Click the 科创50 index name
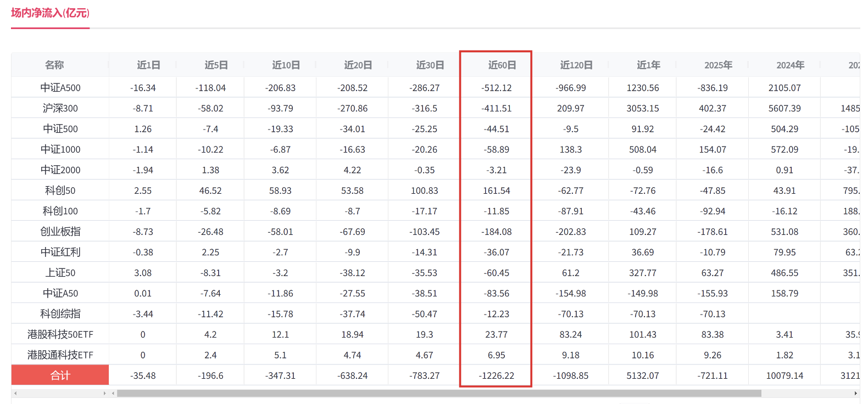Image resolution: width=868 pixels, height=404 pixels. pyautogui.click(x=60, y=190)
